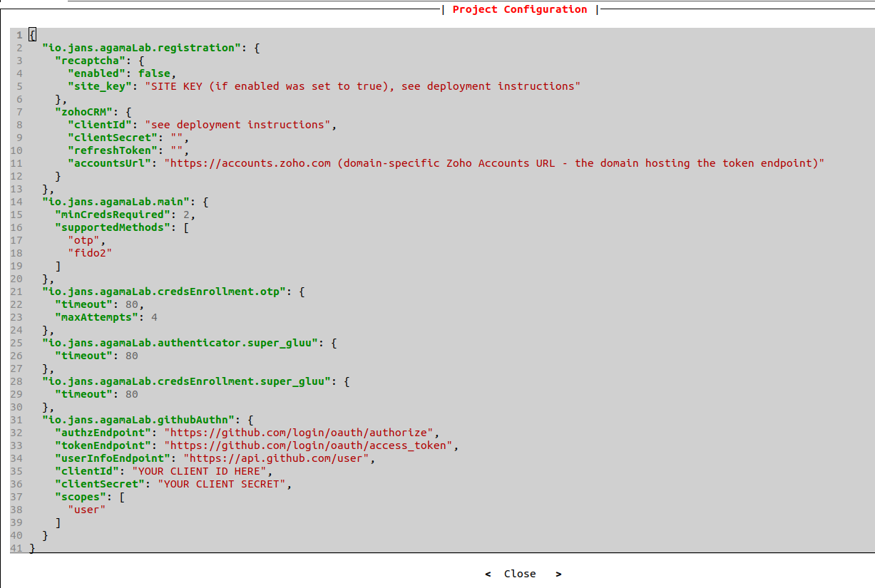Image resolution: width=875 pixels, height=588 pixels.
Task: Click the "see deployment instructions" clientId value
Action: tap(237, 125)
